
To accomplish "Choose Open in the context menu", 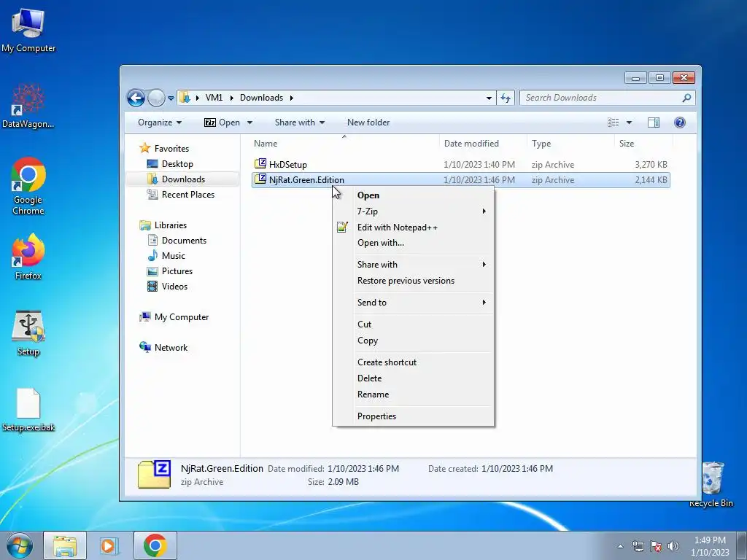I will [413, 195].
